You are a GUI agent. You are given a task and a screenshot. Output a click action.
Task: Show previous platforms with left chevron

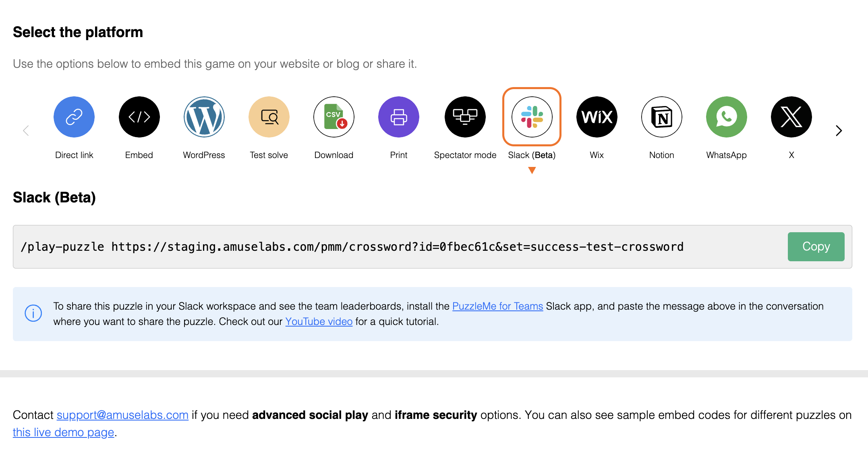[26, 131]
